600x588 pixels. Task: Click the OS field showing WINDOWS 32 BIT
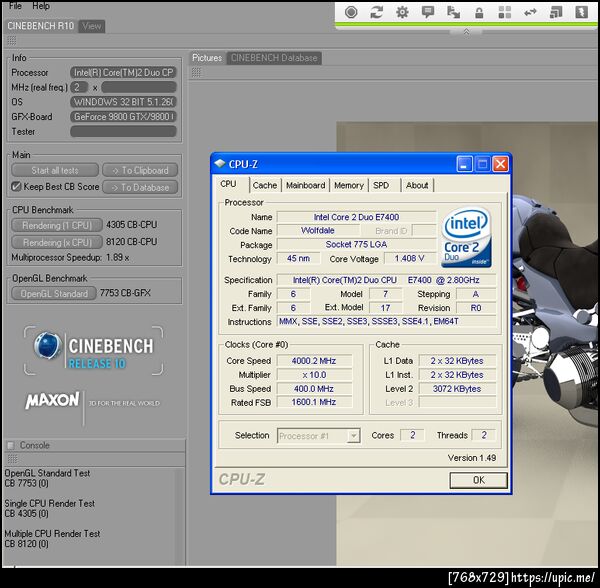123,102
